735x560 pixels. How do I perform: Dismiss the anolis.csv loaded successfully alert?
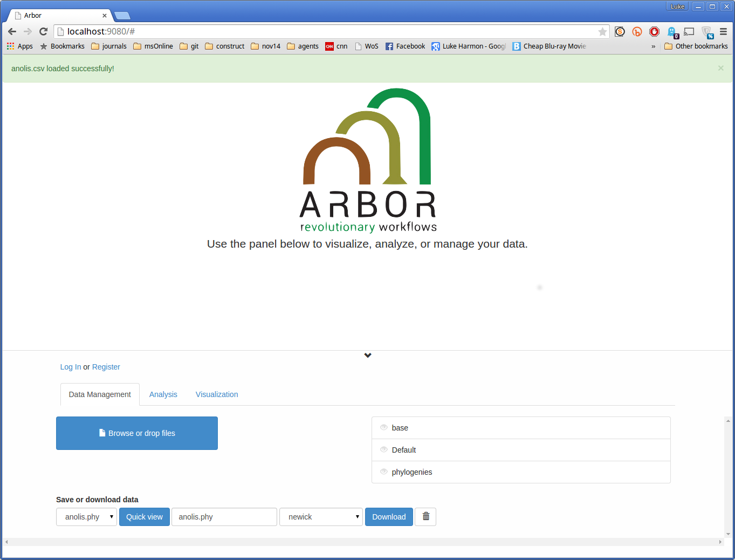click(721, 68)
